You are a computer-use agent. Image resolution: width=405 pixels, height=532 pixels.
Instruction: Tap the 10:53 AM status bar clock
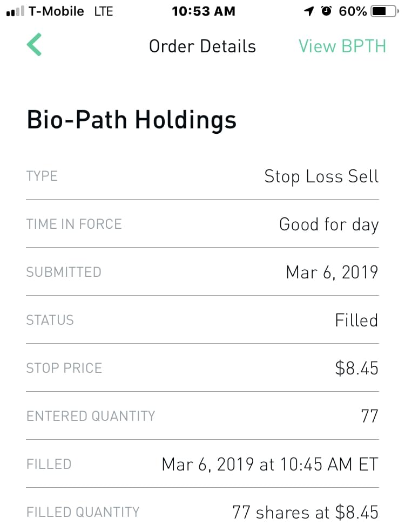203,11
